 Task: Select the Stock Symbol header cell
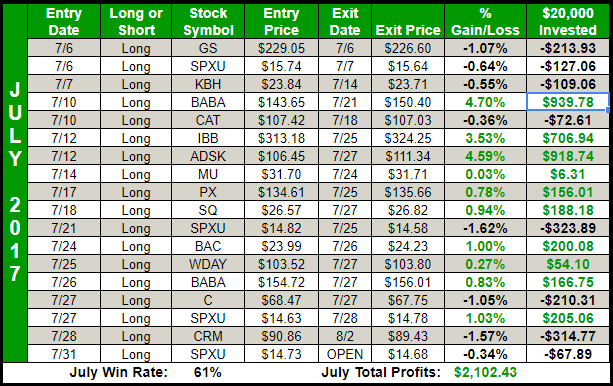click(x=208, y=22)
